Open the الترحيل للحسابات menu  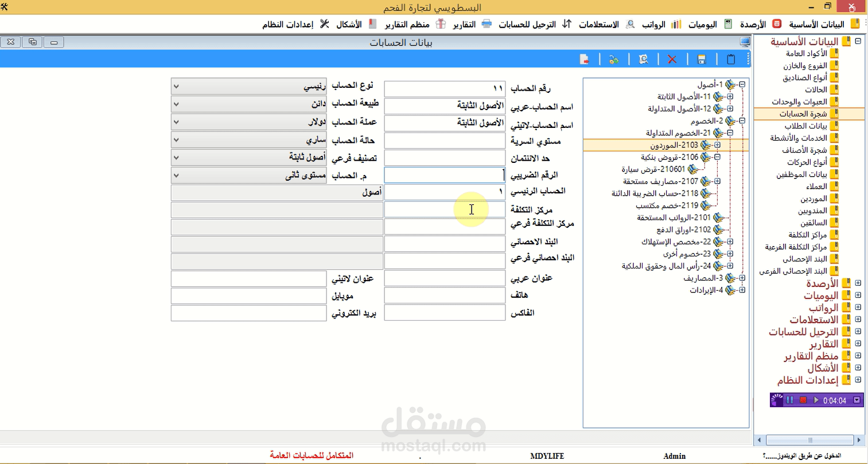[535, 24]
